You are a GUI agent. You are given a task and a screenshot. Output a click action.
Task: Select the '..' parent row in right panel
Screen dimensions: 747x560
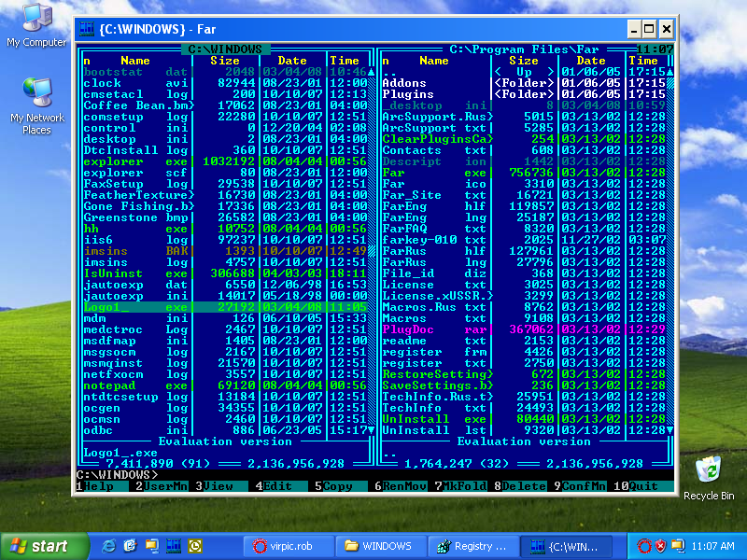point(525,72)
